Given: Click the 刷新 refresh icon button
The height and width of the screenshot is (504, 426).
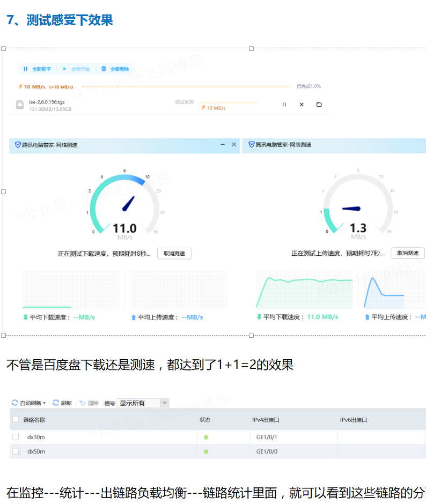Looking at the screenshot, I should point(62,403).
